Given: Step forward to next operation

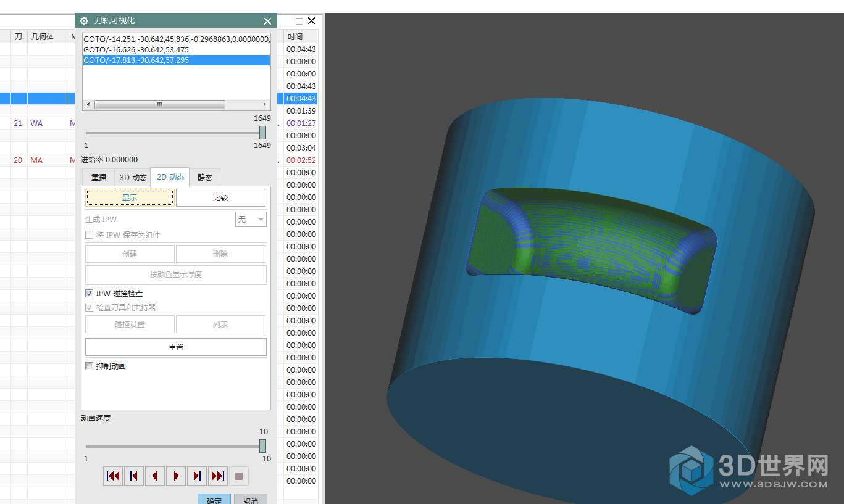Looking at the screenshot, I should coord(197,476).
